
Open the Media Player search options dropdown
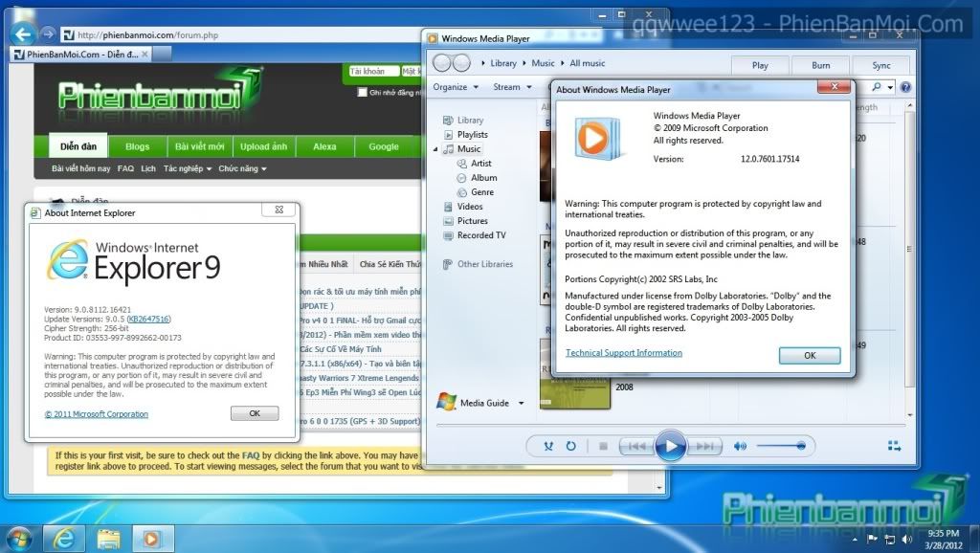(891, 87)
